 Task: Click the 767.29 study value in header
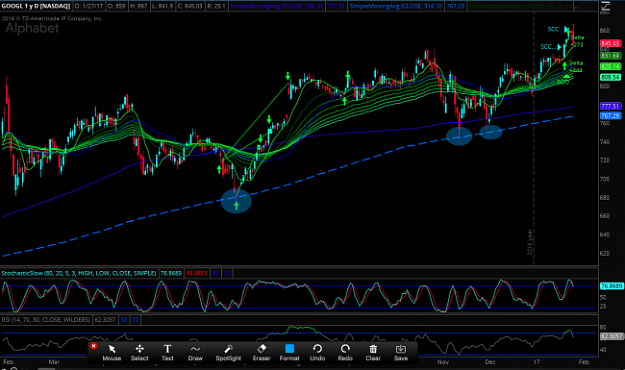pyautogui.click(x=455, y=6)
